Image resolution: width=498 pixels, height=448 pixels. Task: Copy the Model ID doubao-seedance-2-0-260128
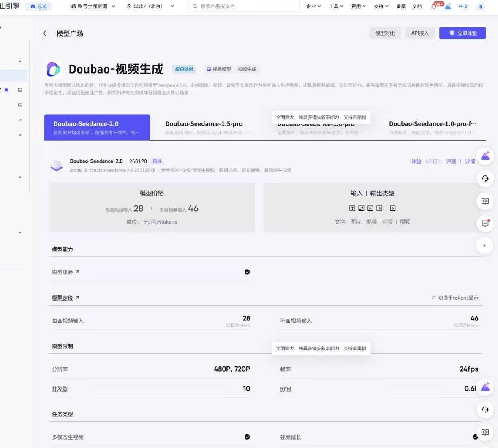(x=153, y=170)
